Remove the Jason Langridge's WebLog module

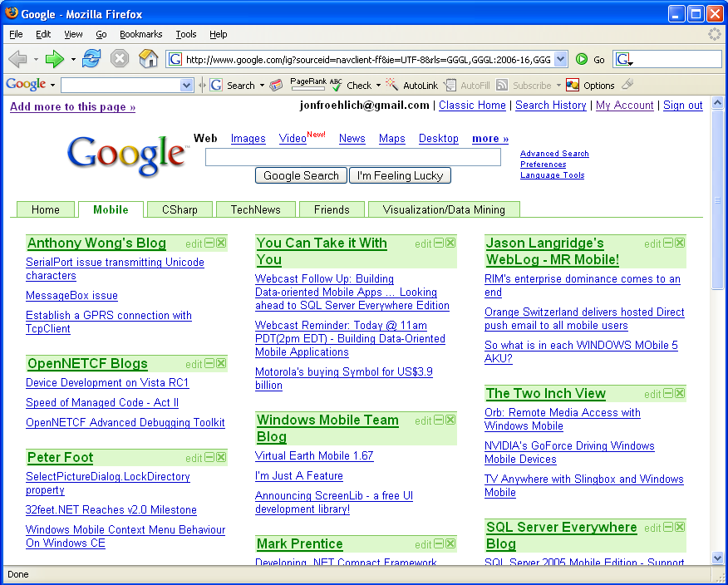[x=680, y=243]
